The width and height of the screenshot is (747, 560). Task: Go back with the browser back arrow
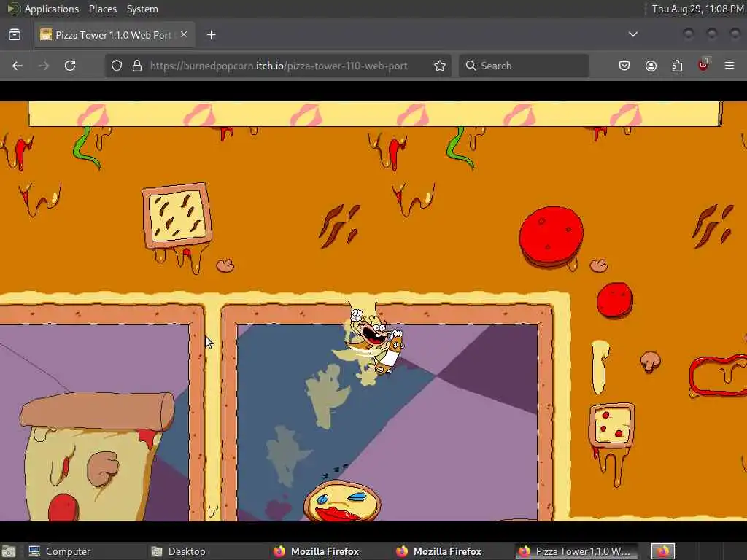(18, 66)
